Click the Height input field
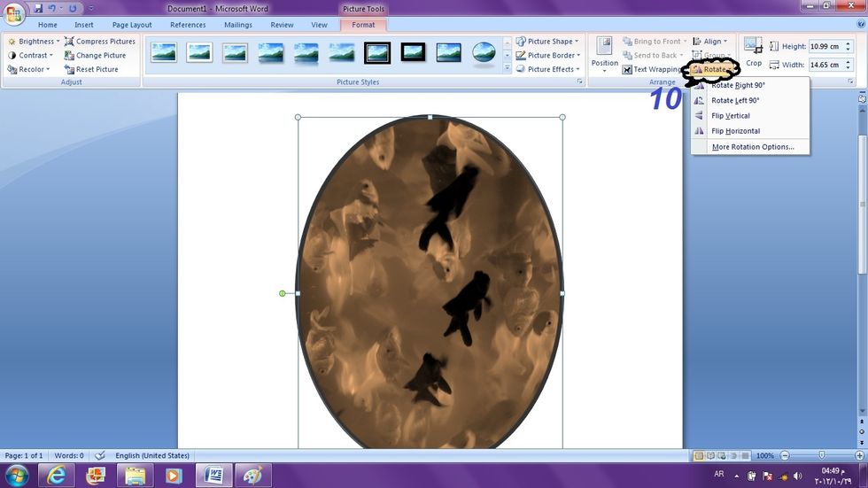 (829, 46)
